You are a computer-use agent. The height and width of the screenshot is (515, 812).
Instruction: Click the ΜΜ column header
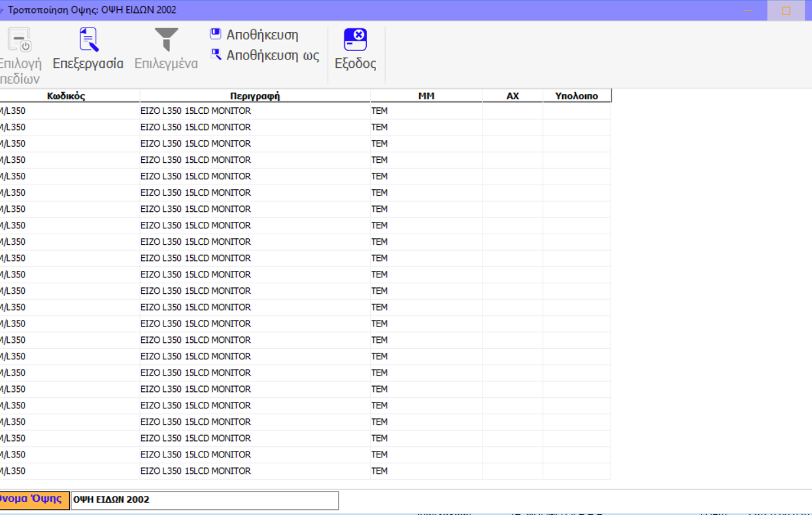(426, 96)
